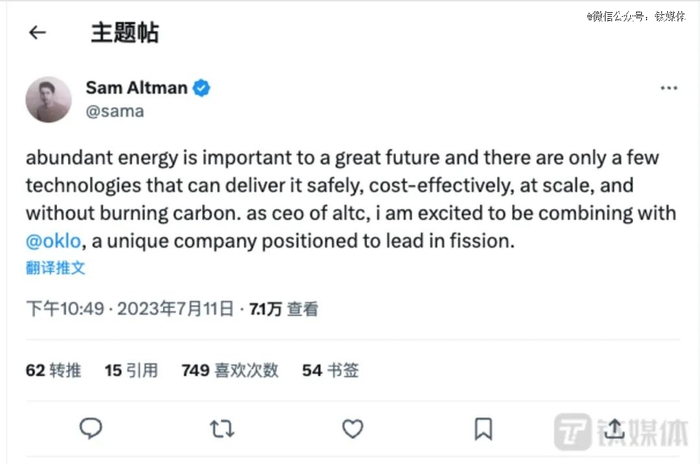Click the back arrow icon
Viewport: 700px width, 464px height.
[x=38, y=32]
